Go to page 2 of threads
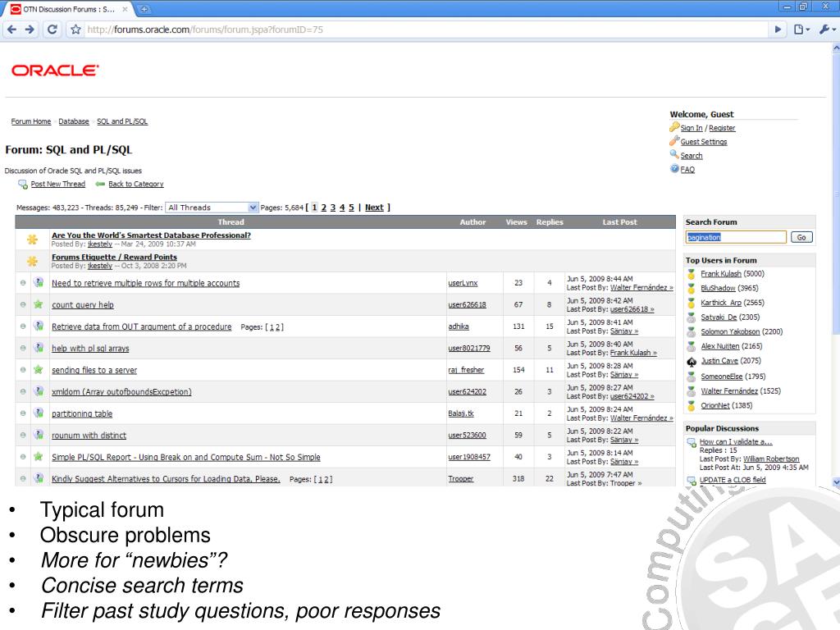 coord(323,208)
